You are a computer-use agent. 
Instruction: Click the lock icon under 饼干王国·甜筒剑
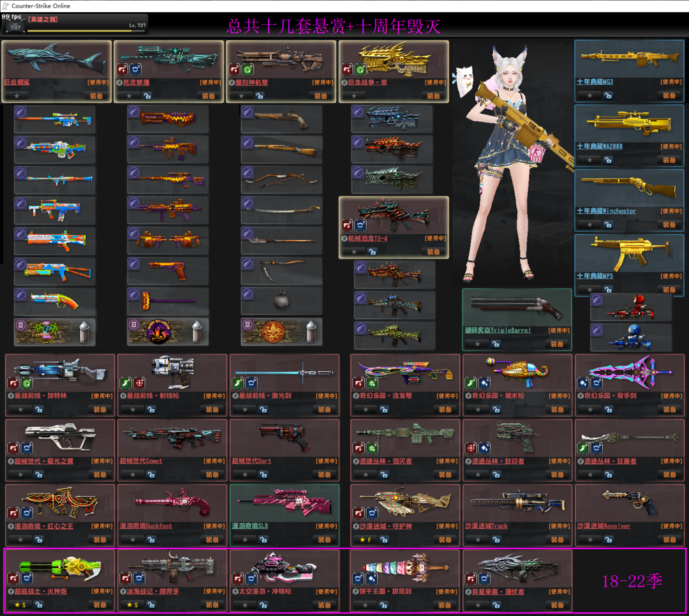tap(383, 605)
